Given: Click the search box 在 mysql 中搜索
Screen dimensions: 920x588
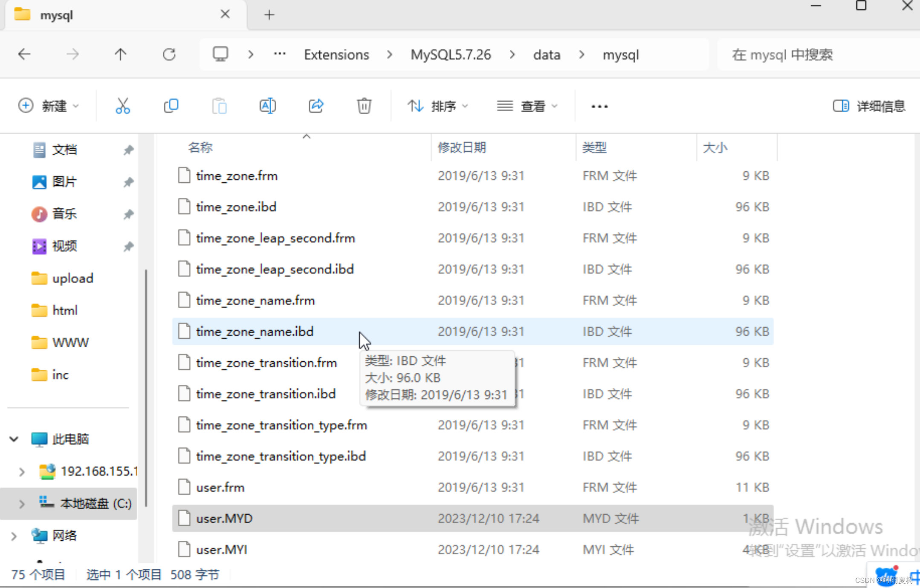Looking at the screenshot, I should pyautogui.click(x=819, y=55).
